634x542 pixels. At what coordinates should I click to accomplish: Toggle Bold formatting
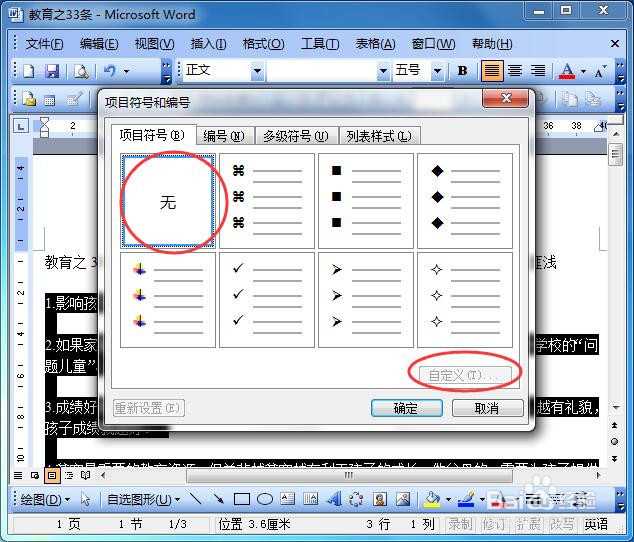[x=462, y=71]
